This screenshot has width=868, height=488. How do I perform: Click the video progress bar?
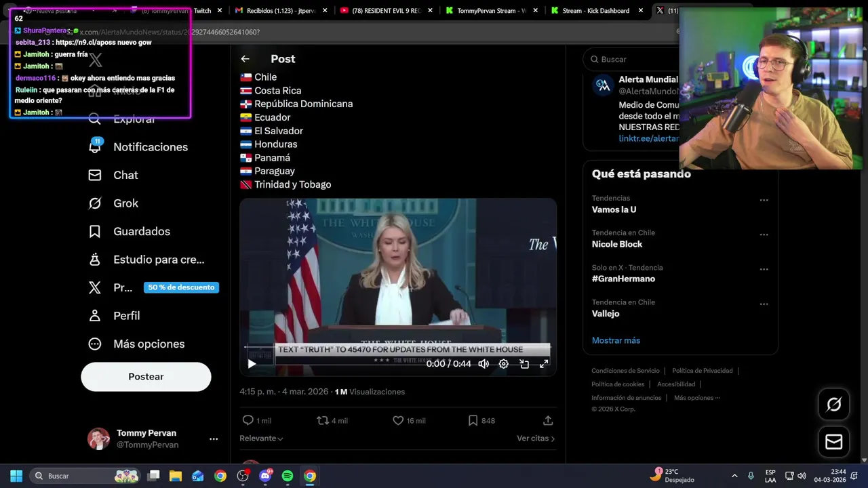(398, 347)
